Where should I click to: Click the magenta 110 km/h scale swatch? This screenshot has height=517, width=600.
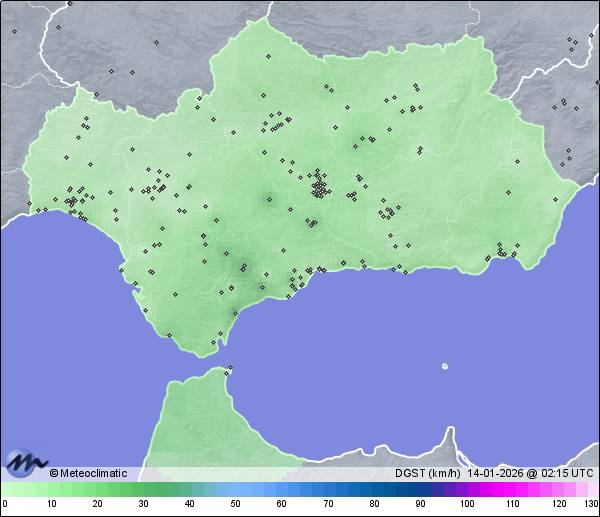[512, 490]
